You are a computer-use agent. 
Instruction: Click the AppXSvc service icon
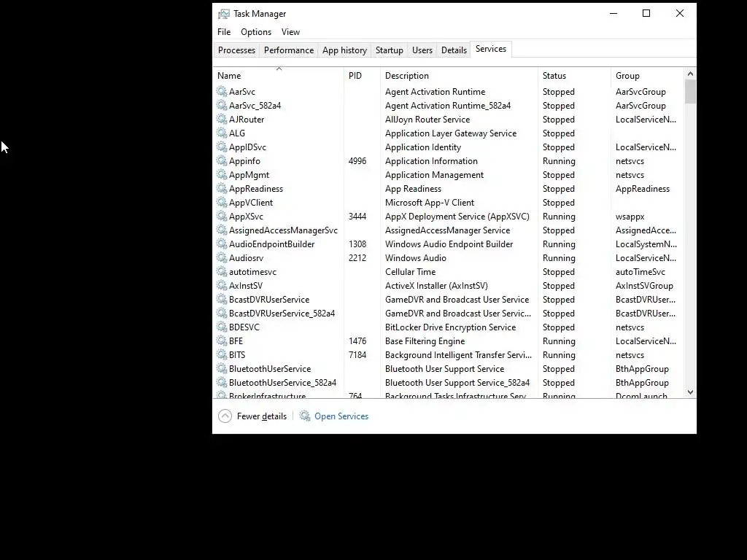pos(222,216)
